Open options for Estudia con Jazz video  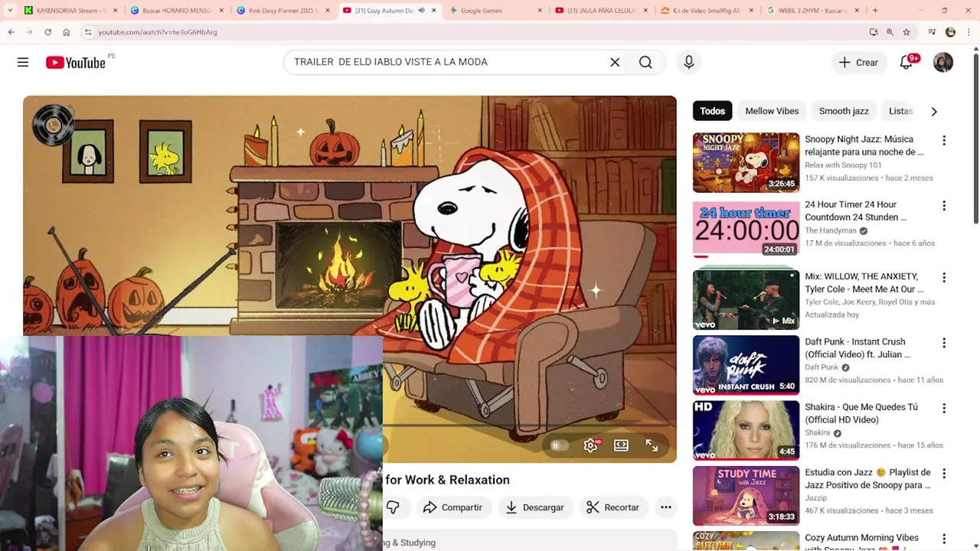click(x=944, y=474)
